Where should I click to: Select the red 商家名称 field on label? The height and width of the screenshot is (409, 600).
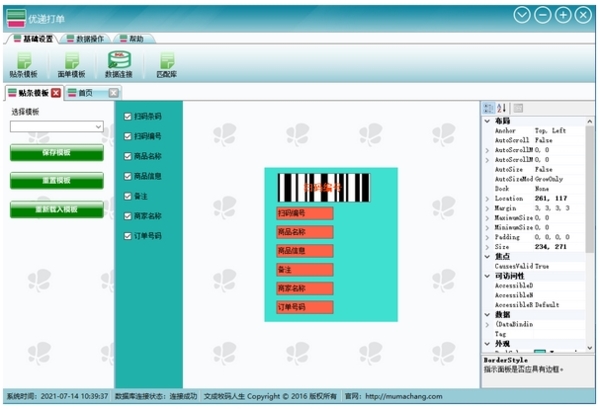pos(305,288)
